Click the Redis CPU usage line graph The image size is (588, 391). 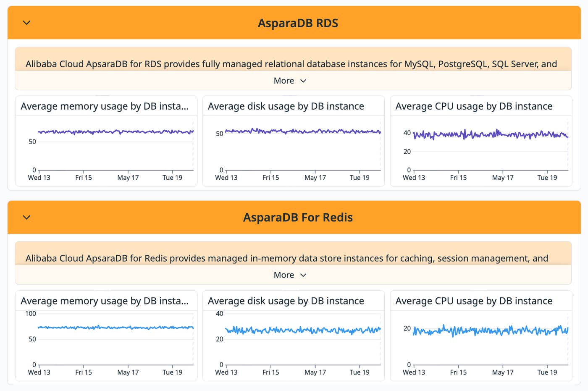coord(491,331)
